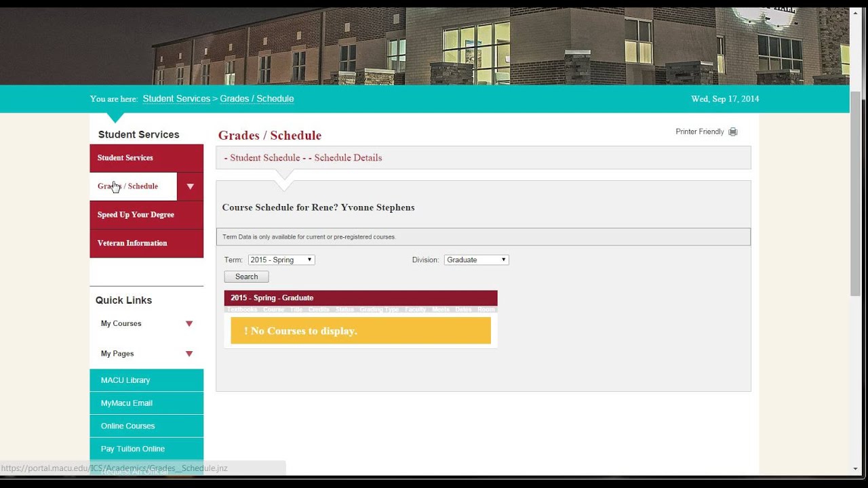The height and width of the screenshot is (488, 868).
Task: Open Veteran Information menu item
Action: click(146, 243)
